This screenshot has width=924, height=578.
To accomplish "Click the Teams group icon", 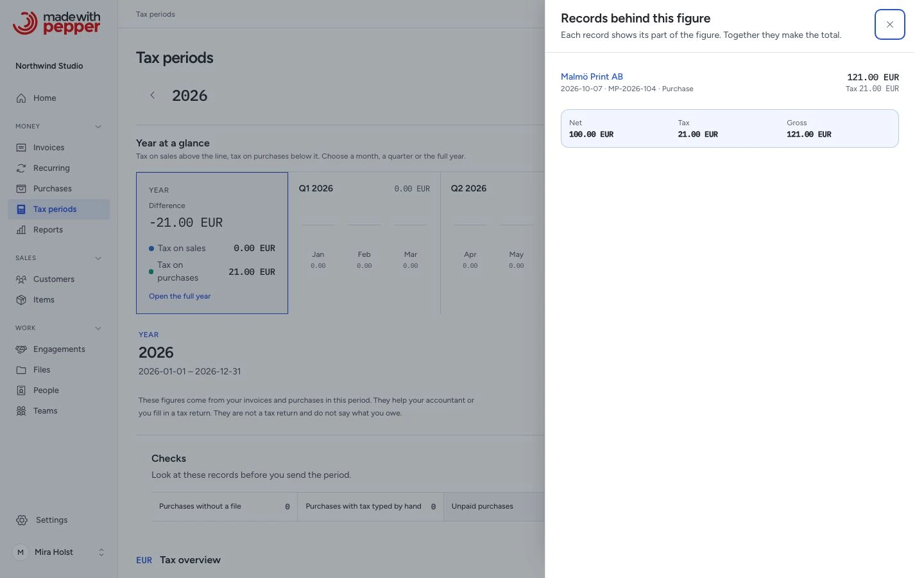I will 21,411.
